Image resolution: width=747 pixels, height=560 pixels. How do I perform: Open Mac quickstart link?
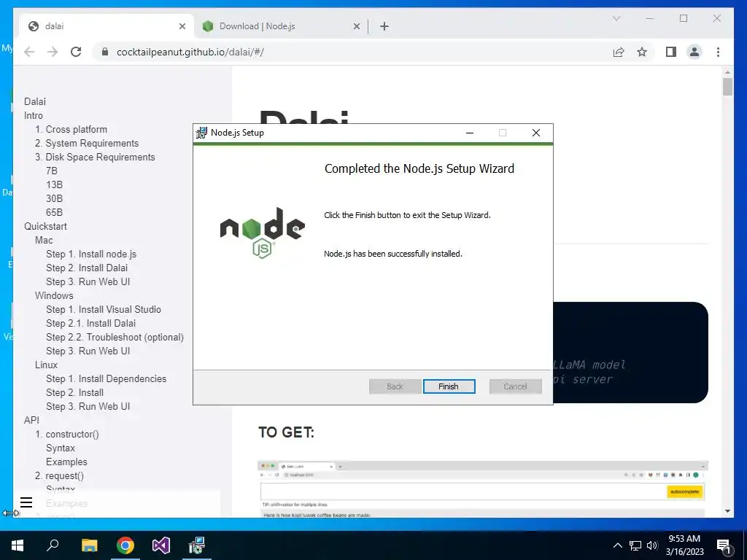click(44, 240)
